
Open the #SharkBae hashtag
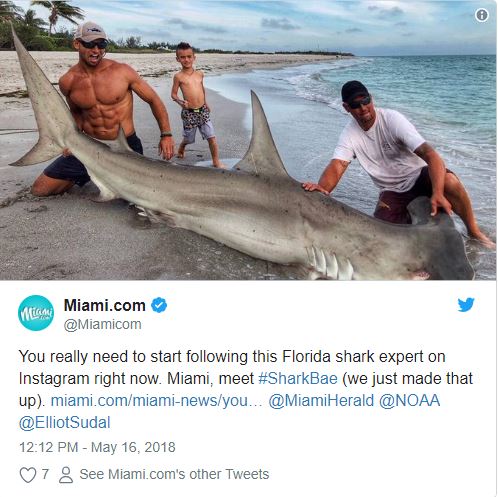coord(298,379)
